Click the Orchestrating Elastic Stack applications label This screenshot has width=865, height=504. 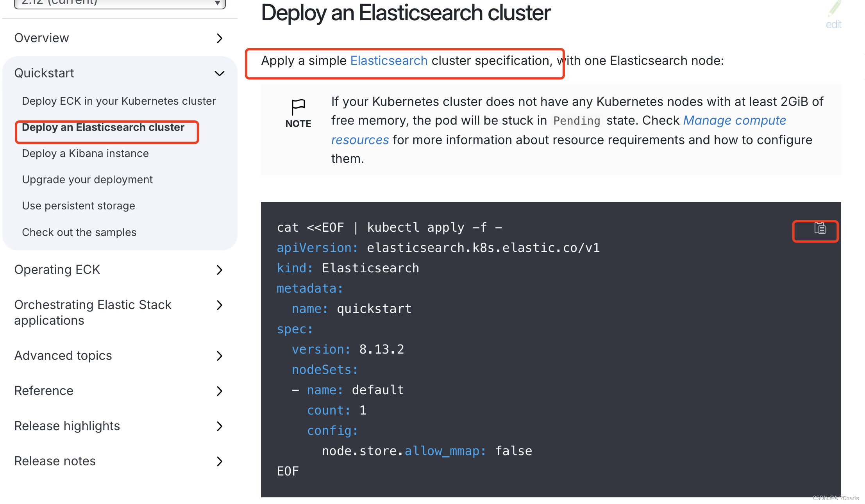point(93,313)
